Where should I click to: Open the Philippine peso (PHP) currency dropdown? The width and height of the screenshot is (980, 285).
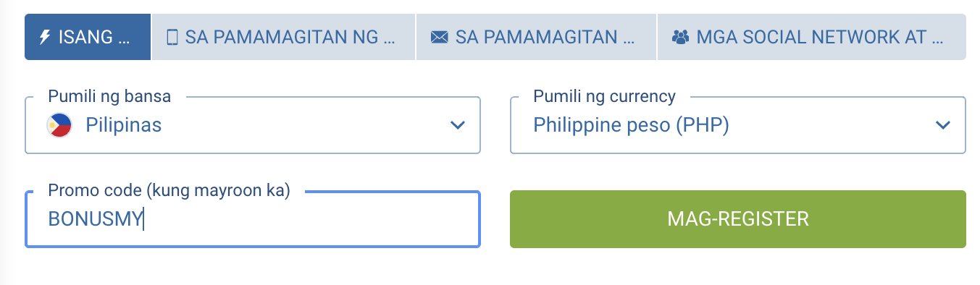click(x=738, y=125)
